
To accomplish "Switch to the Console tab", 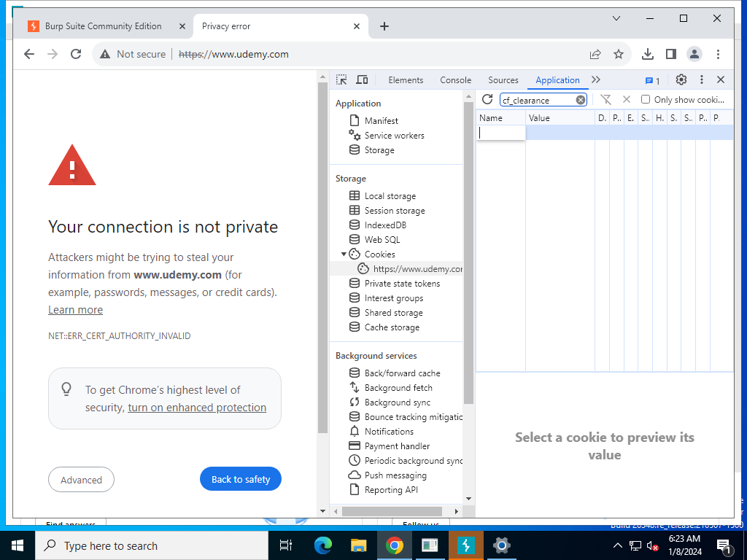I will [x=455, y=80].
